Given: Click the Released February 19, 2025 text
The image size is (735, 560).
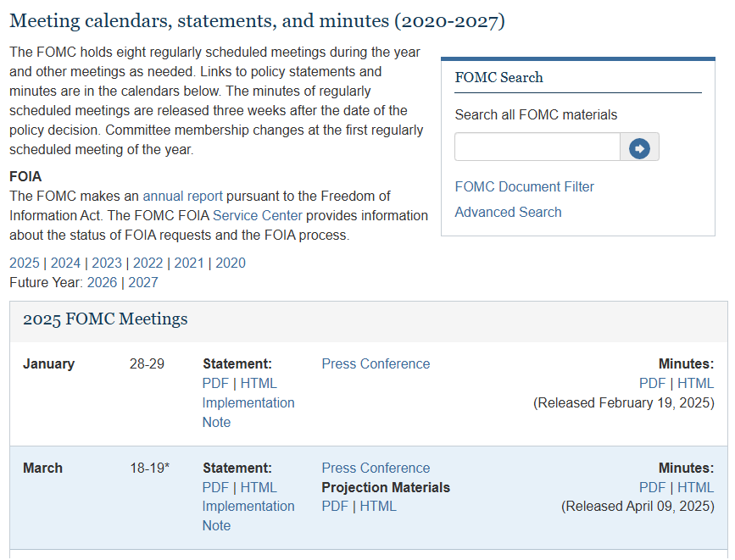Looking at the screenshot, I should 624,403.
